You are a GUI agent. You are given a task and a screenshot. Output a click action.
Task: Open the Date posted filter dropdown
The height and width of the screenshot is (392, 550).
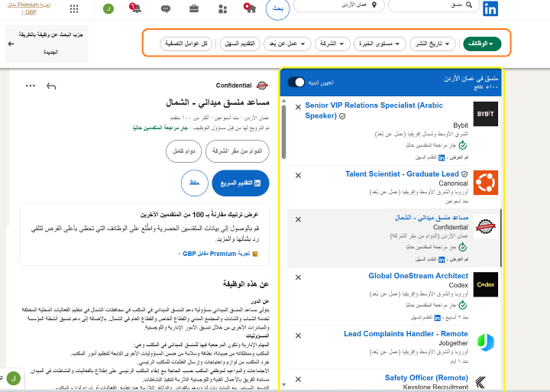point(432,44)
